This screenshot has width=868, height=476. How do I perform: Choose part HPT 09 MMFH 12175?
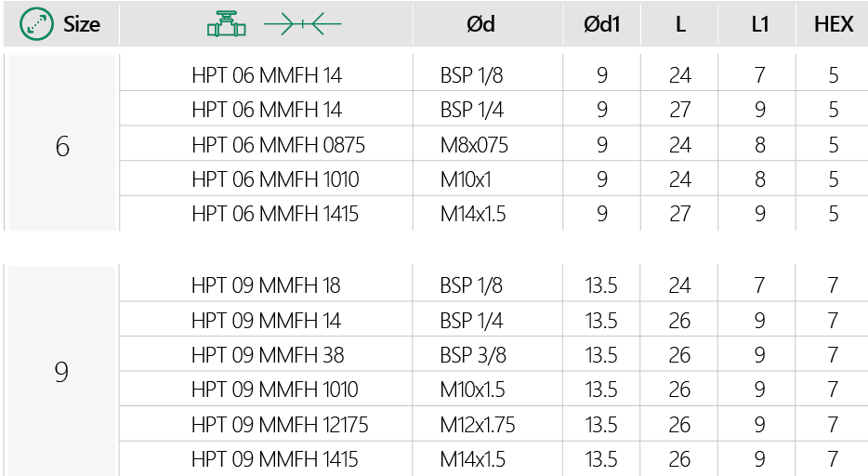tap(280, 425)
